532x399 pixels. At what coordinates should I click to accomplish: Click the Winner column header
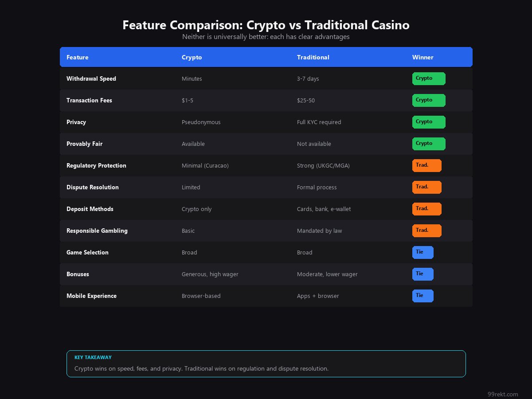[422, 57]
